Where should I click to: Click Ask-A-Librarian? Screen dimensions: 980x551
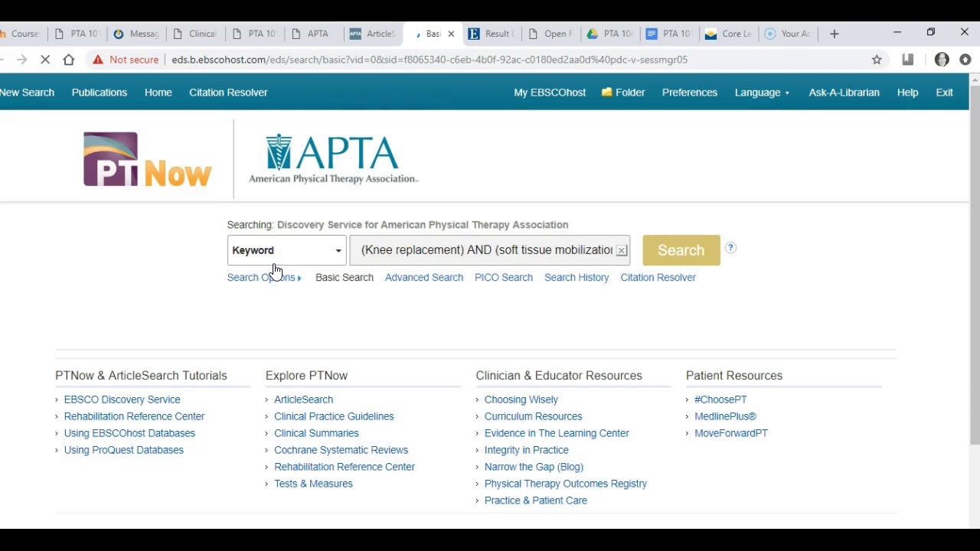[x=844, y=93]
